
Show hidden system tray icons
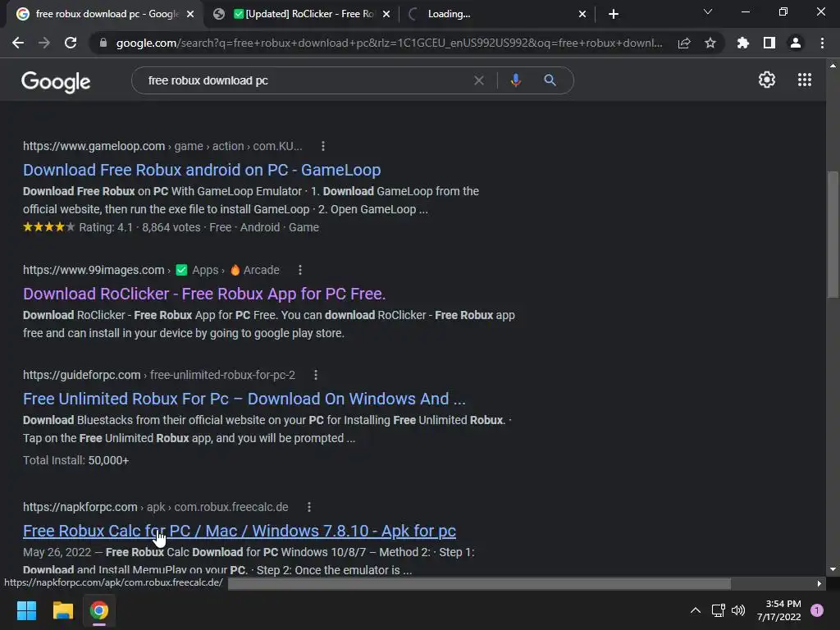pyautogui.click(x=695, y=610)
